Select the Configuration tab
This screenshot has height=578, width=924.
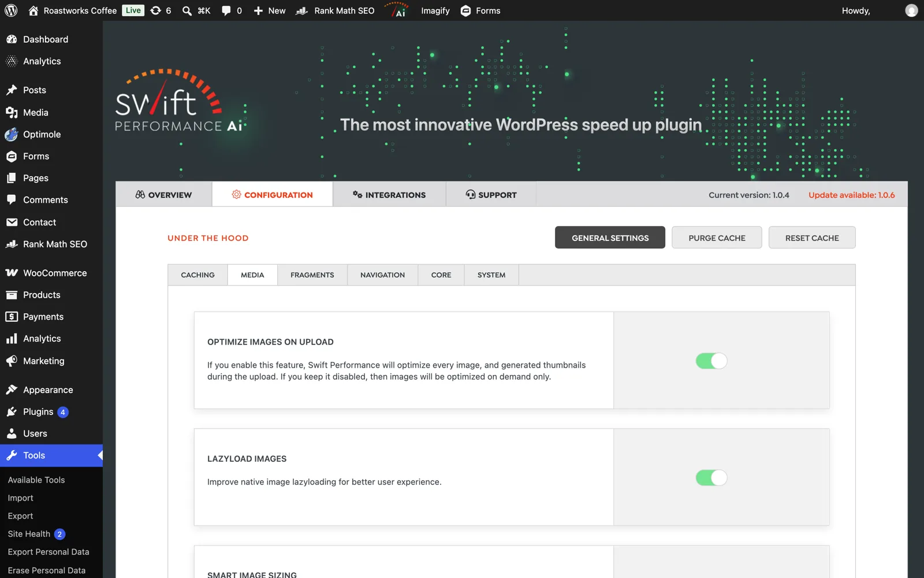tap(272, 195)
